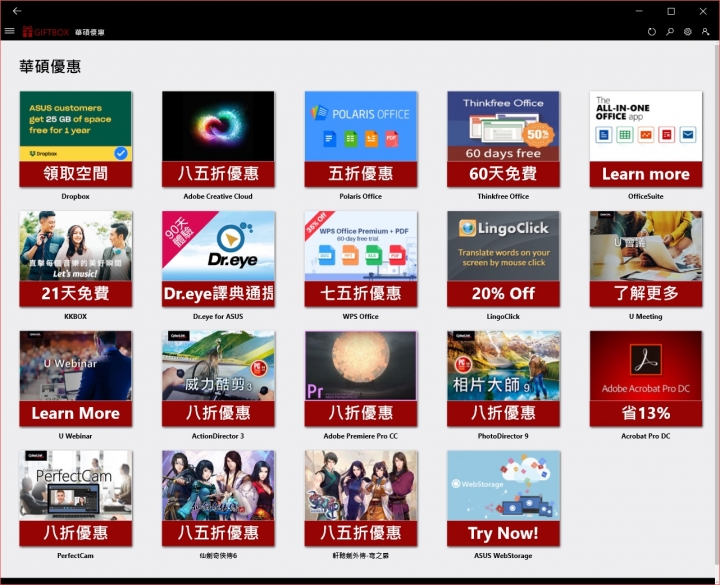This screenshot has height=585, width=720.
Task: Click the 華碩優惠 title in the header bar
Action: pyautogui.click(x=90, y=32)
